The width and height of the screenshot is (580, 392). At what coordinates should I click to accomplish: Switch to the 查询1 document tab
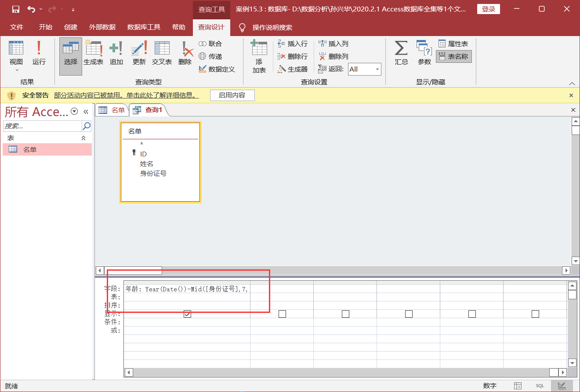click(x=149, y=110)
